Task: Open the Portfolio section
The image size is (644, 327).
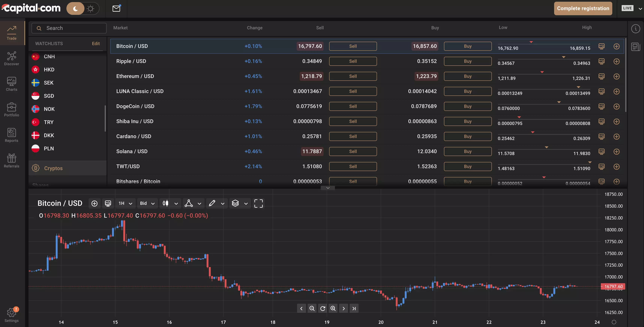Action: point(11,110)
